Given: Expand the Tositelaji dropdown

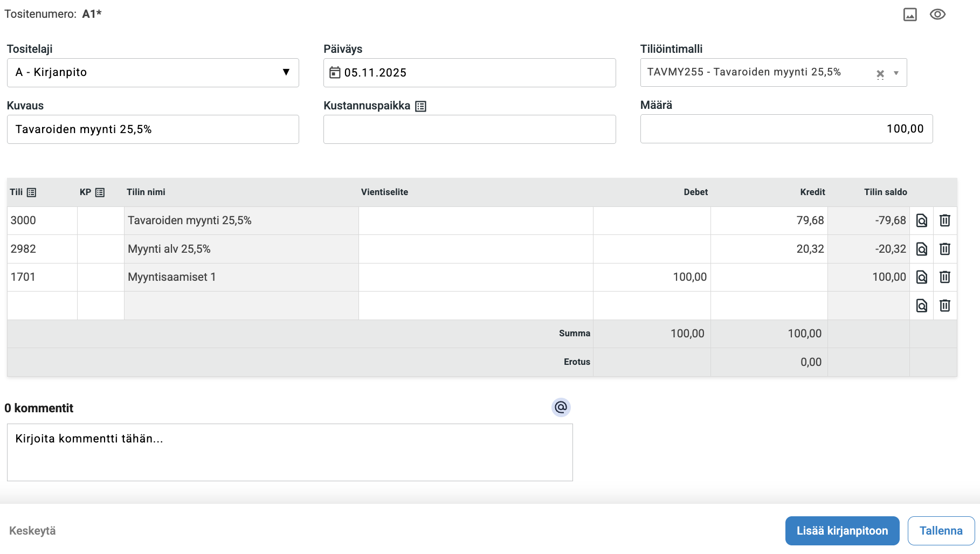Looking at the screenshot, I should [286, 72].
